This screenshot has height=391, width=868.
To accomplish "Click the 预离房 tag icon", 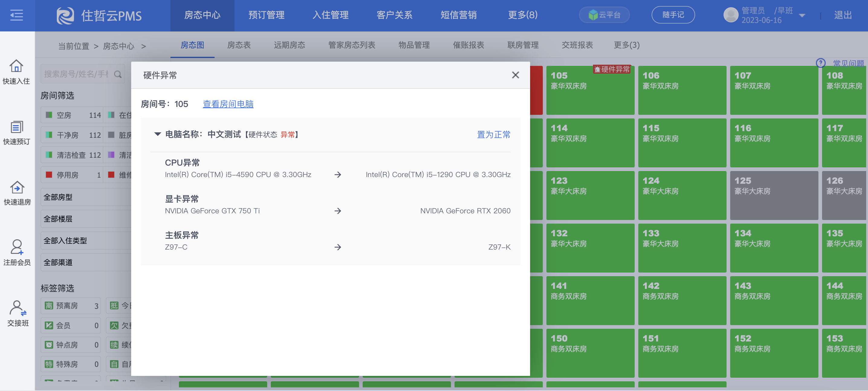I will pos(49,305).
